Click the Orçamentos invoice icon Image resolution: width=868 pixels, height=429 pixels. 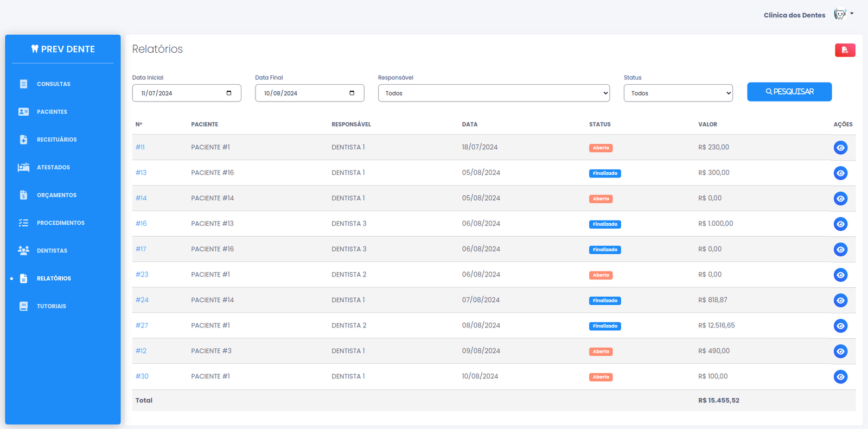pyautogui.click(x=23, y=195)
